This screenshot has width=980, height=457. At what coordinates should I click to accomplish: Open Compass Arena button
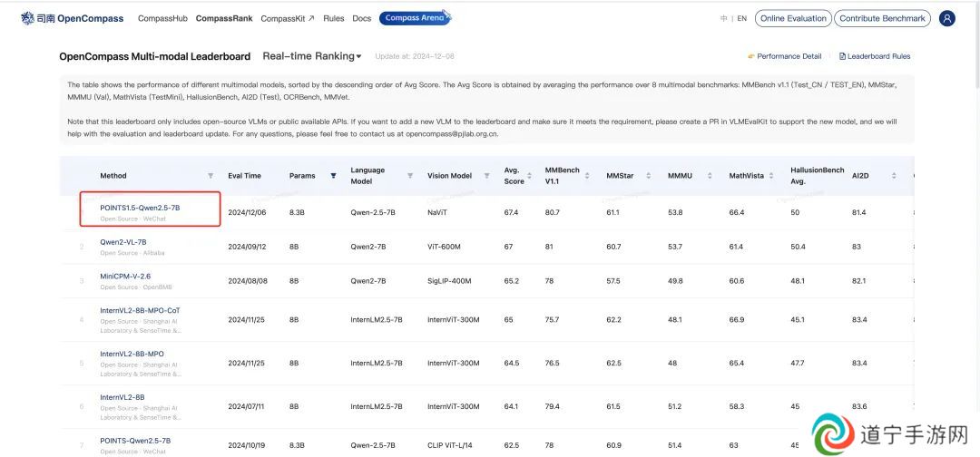click(x=415, y=18)
